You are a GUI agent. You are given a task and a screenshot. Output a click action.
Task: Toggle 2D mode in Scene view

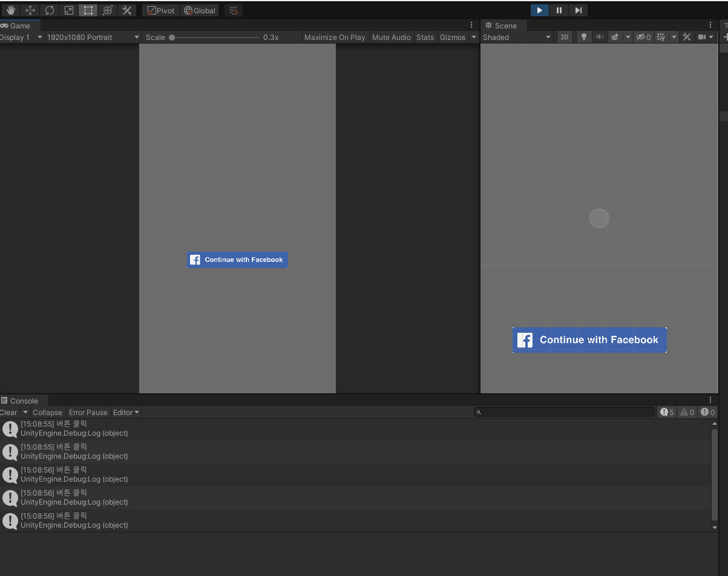[x=565, y=37]
